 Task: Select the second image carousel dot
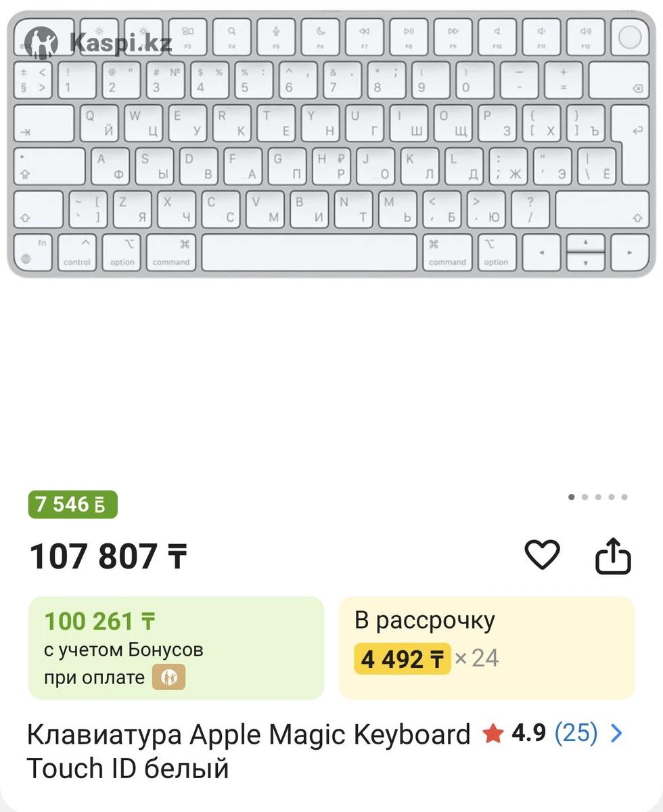[585, 497]
